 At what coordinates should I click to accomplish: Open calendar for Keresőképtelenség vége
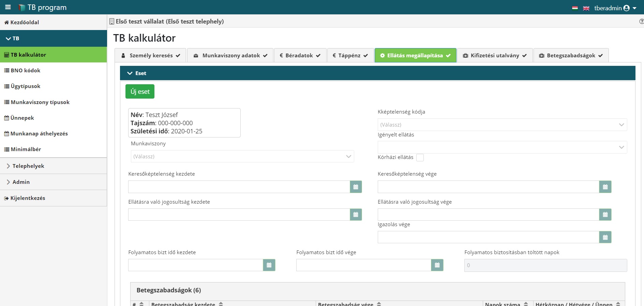605,187
